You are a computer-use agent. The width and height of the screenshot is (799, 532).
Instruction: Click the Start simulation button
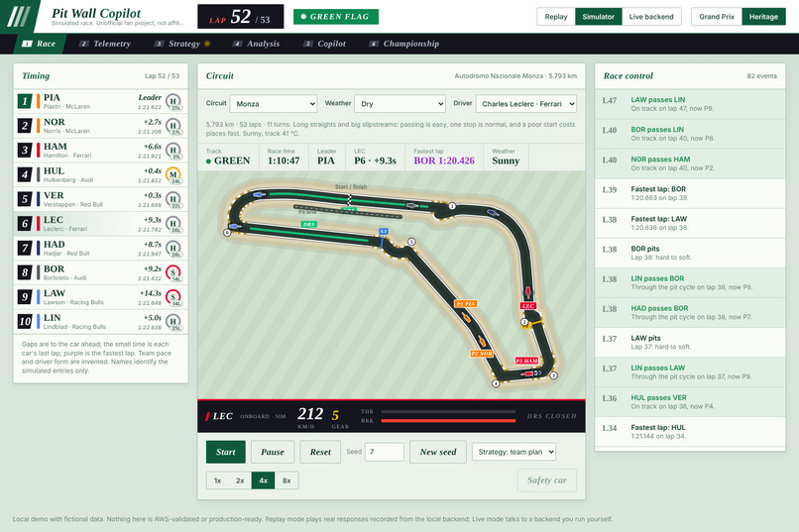226,452
